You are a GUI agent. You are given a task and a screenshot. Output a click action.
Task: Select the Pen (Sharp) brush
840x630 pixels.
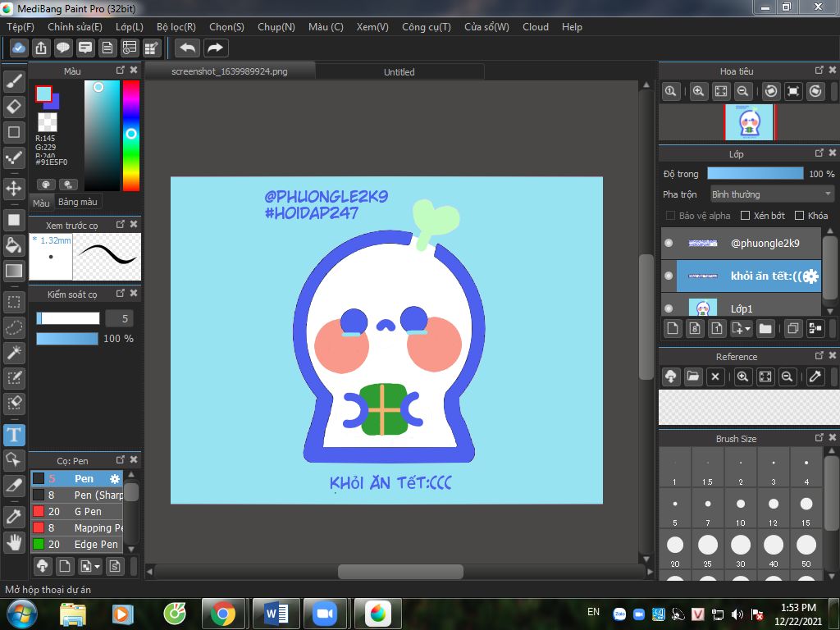point(76,495)
